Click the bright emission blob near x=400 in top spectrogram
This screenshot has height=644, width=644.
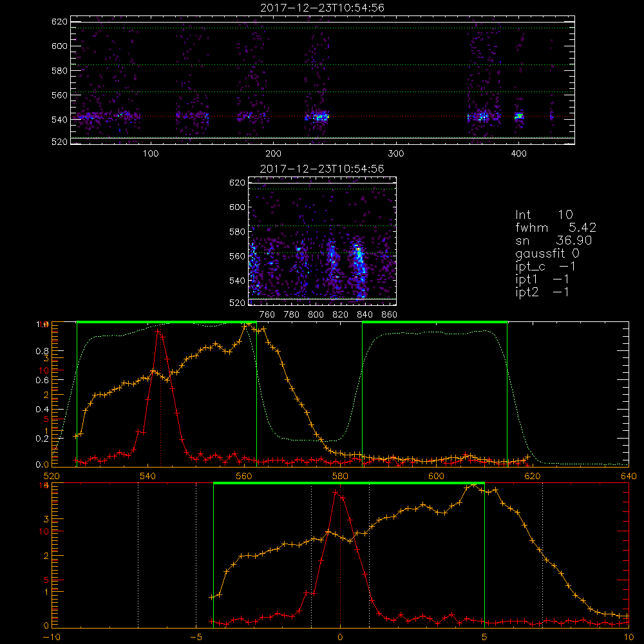click(519, 116)
